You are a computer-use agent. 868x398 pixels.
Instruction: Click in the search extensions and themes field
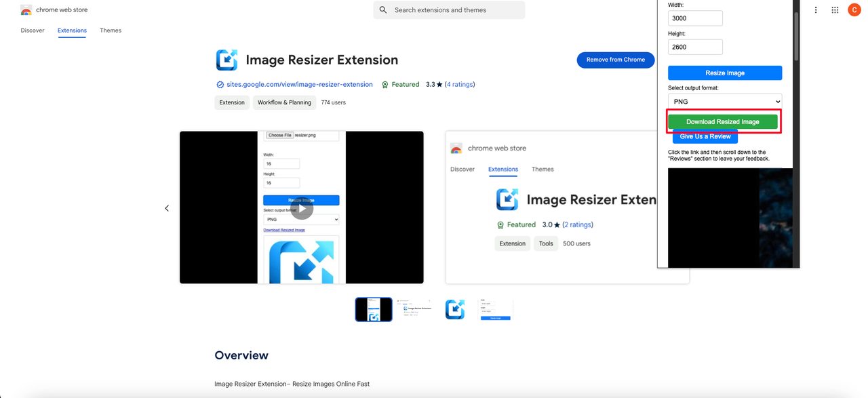tap(449, 10)
